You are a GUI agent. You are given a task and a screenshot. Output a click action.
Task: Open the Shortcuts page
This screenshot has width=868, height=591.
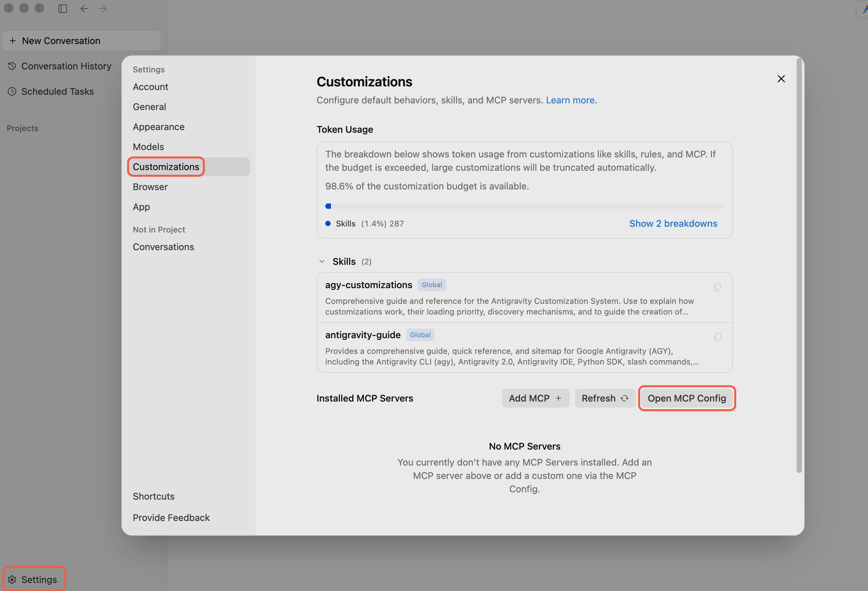click(153, 496)
